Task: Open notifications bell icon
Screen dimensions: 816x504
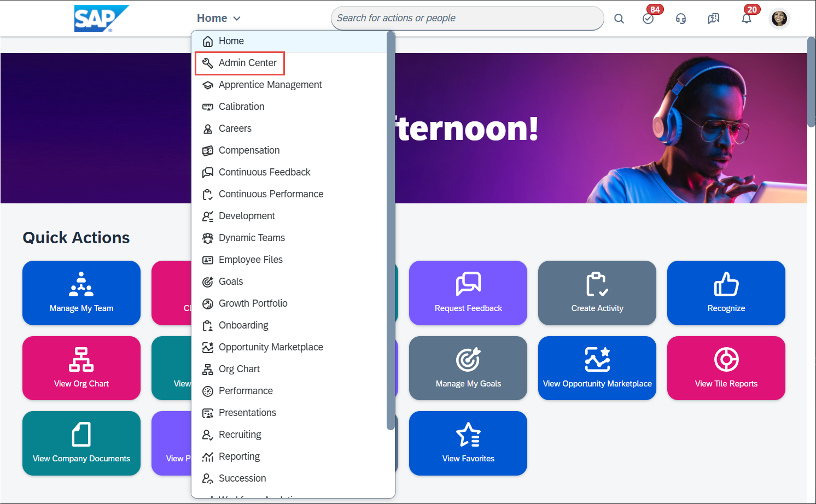Action: [x=746, y=19]
